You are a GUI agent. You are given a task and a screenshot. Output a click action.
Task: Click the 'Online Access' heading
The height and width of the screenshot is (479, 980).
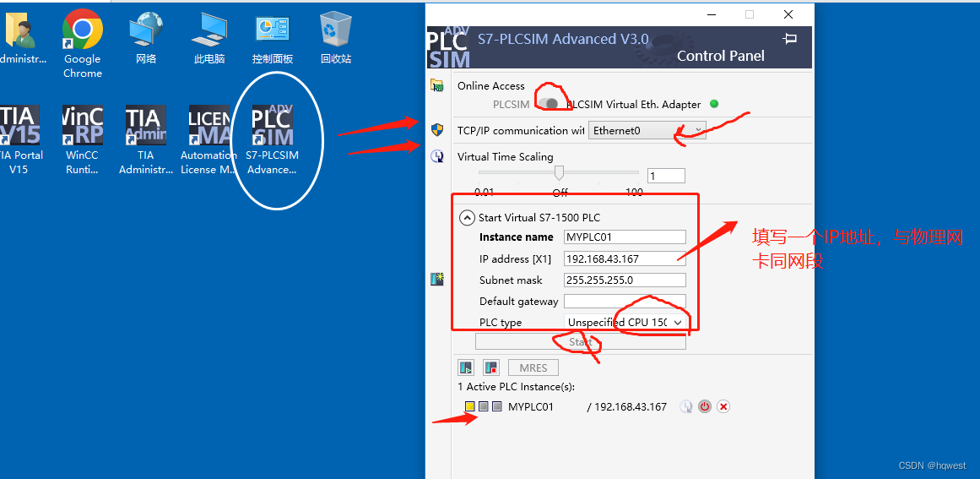tap(491, 85)
